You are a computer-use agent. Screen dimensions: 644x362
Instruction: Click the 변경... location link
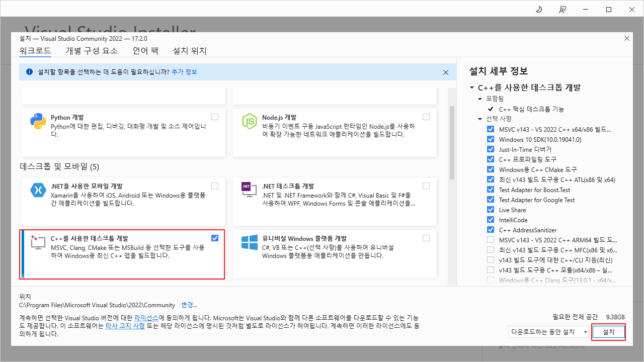(x=189, y=305)
